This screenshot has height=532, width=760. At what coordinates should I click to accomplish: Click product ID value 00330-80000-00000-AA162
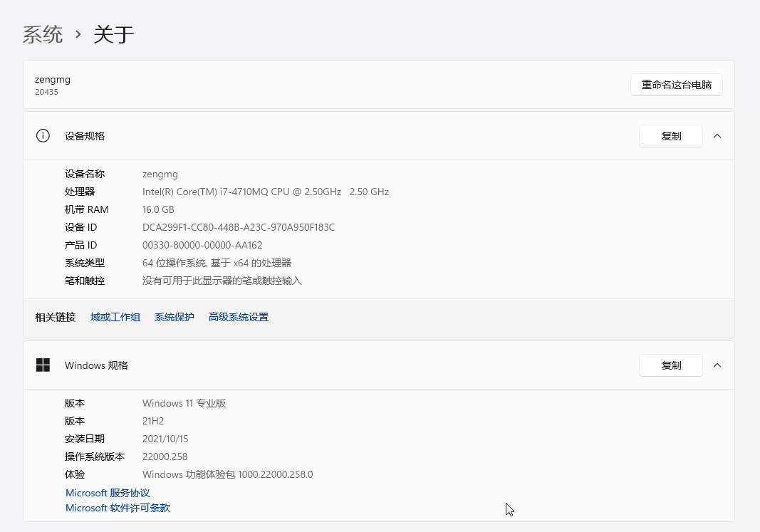(202, 245)
